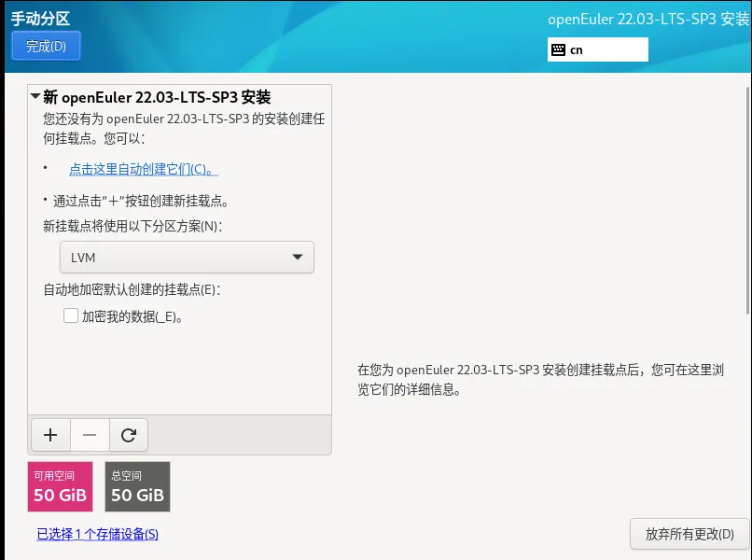Tick the 加密我的数据 checkbox

(x=71, y=315)
